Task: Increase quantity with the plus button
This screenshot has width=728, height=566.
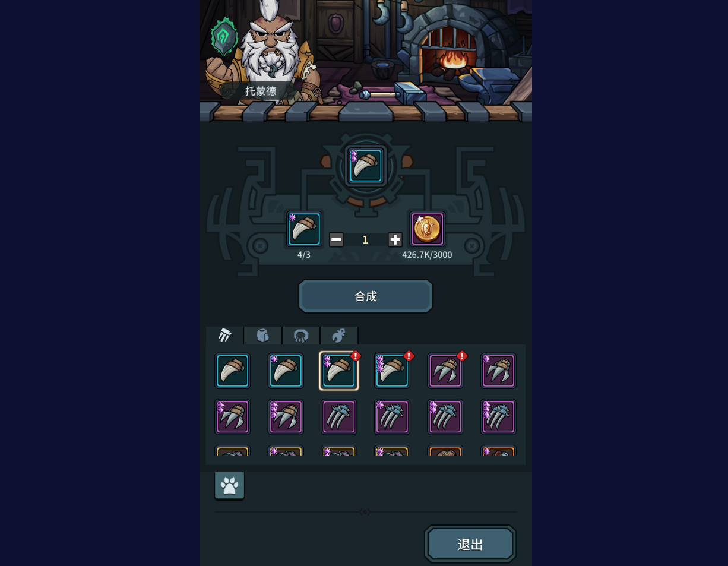Action: [395, 239]
